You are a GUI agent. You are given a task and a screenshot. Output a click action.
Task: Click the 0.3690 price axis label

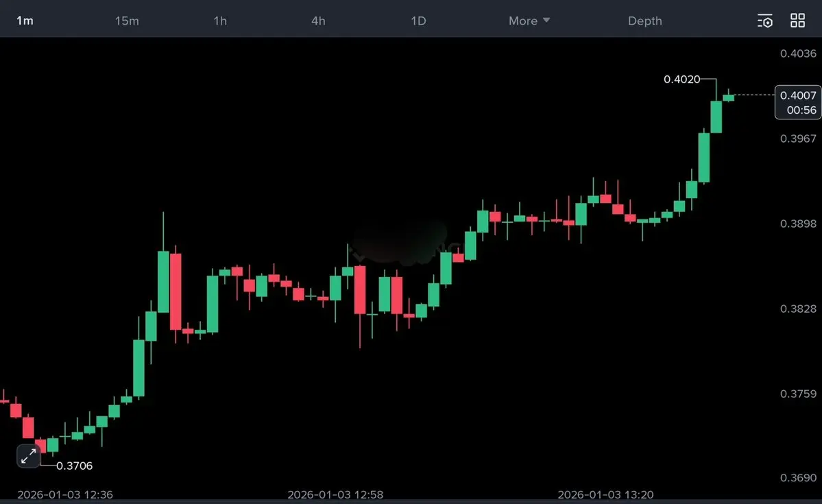coord(798,478)
